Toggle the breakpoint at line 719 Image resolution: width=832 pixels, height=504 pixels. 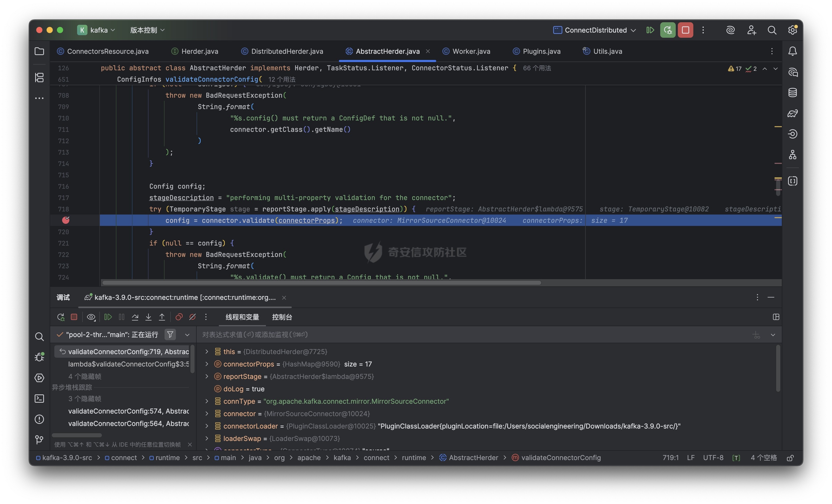pos(65,220)
